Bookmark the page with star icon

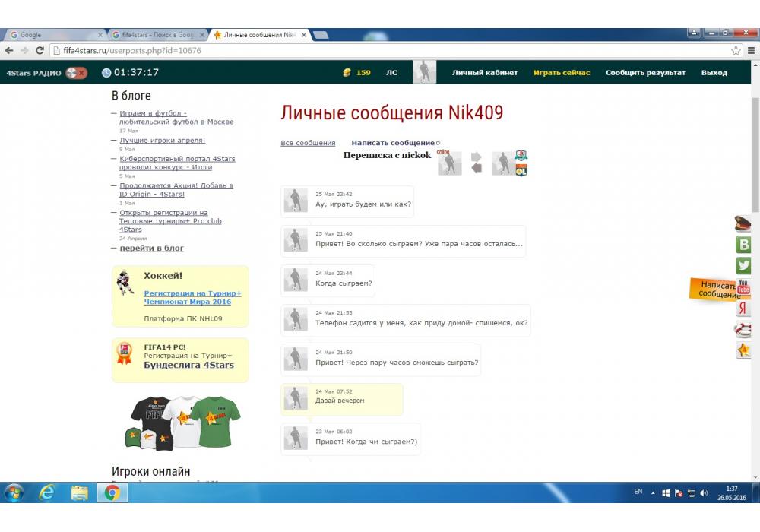pyautogui.click(x=736, y=51)
